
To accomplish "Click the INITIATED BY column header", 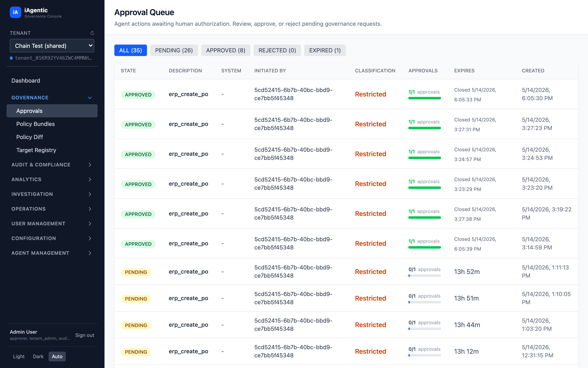I will click(x=270, y=71).
